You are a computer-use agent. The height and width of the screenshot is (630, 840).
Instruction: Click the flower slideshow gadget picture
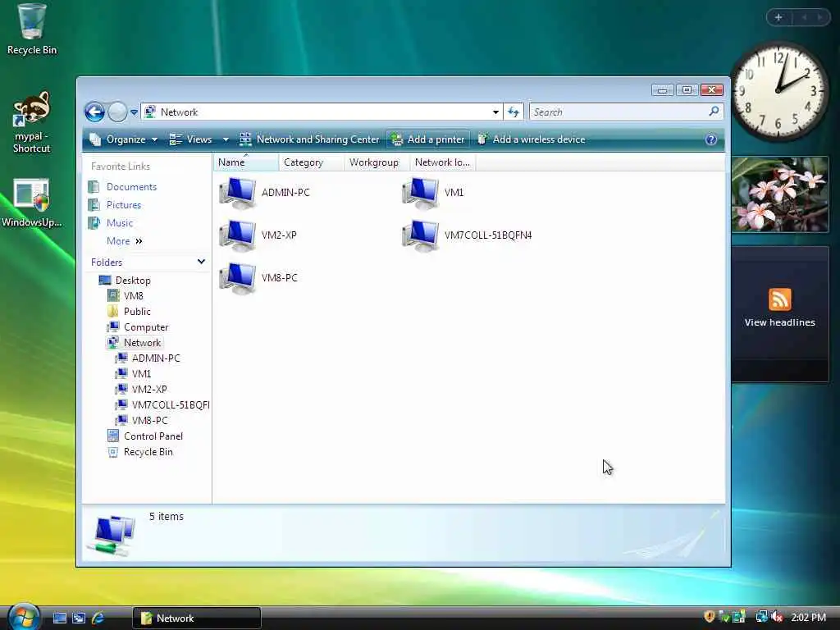[x=780, y=194]
